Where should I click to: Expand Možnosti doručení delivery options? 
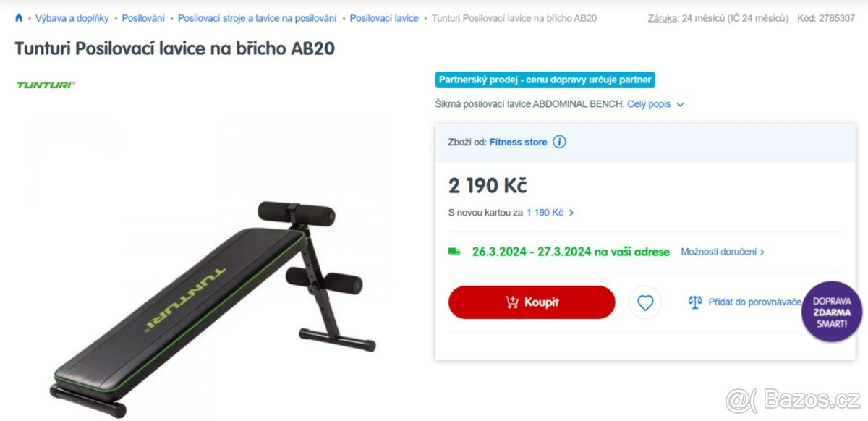point(723,252)
